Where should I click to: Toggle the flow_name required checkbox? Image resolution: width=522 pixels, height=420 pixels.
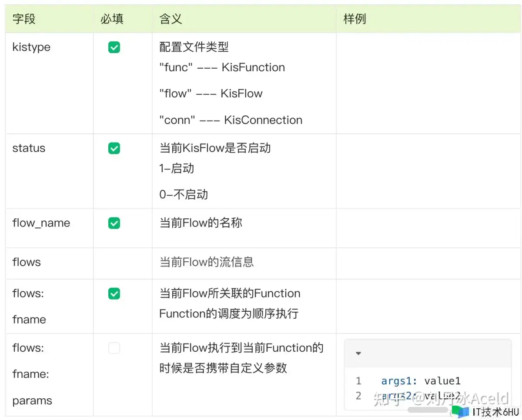pyautogui.click(x=114, y=223)
